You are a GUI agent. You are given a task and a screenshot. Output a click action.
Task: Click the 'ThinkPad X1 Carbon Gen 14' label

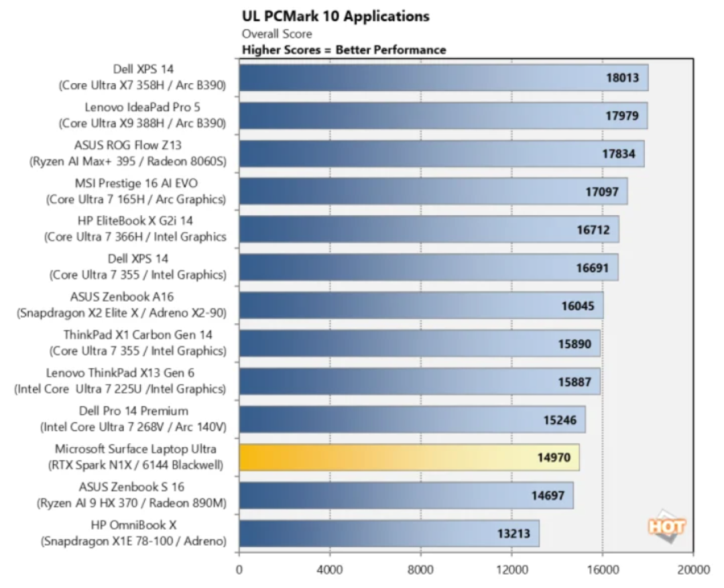click(138, 335)
